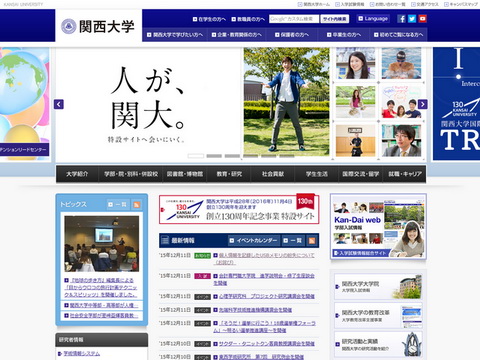Select the second slide indicator dot
The image size is (480, 360).
pyautogui.click(x=214, y=156)
